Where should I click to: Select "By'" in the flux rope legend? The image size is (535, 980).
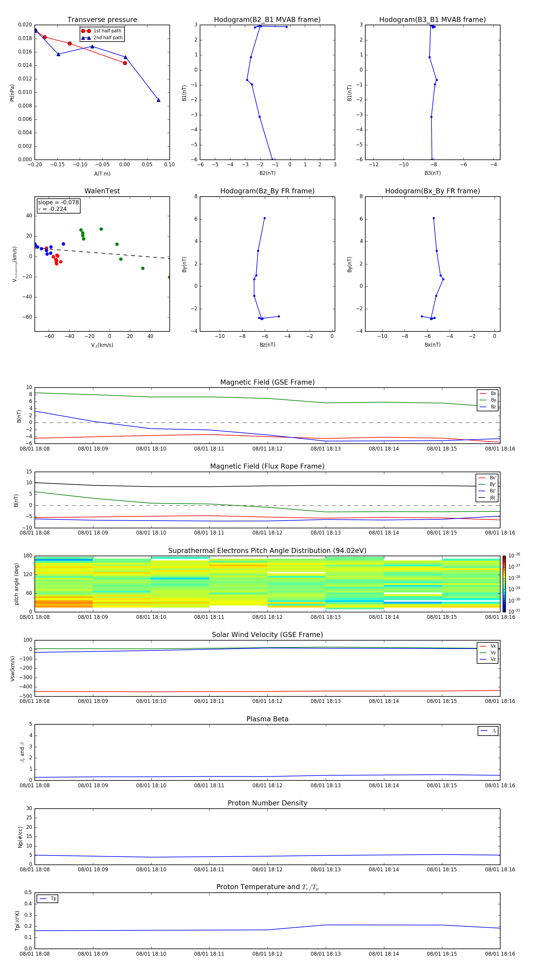(x=487, y=484)
